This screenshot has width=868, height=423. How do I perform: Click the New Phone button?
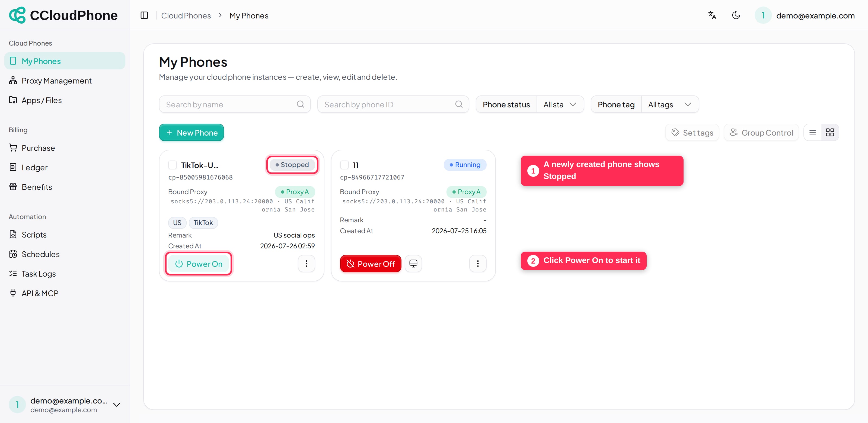coord(192,133)
